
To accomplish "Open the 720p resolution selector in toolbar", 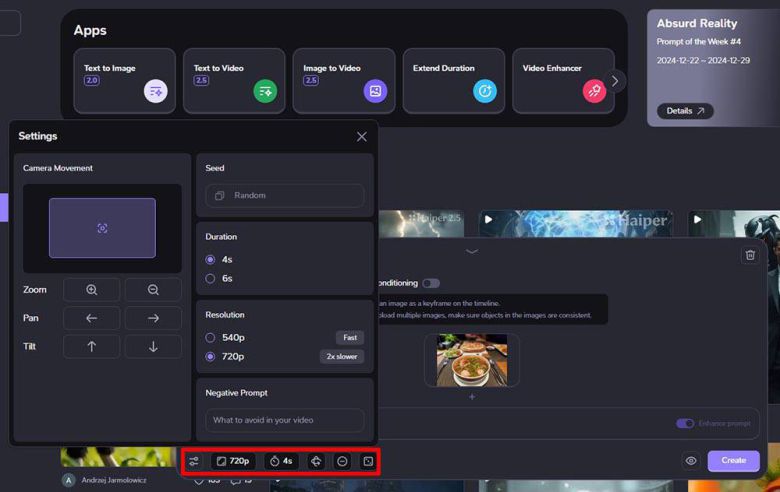I will point(233,461).
